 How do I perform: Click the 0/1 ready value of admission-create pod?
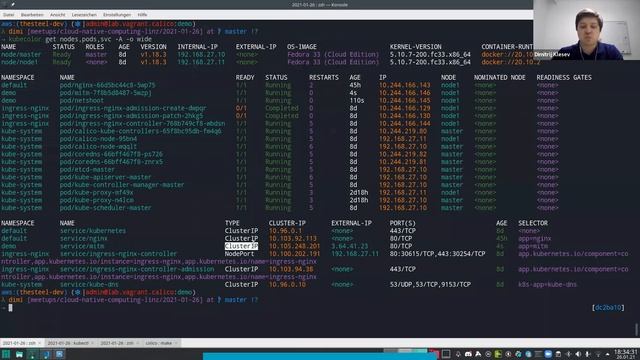241,108
